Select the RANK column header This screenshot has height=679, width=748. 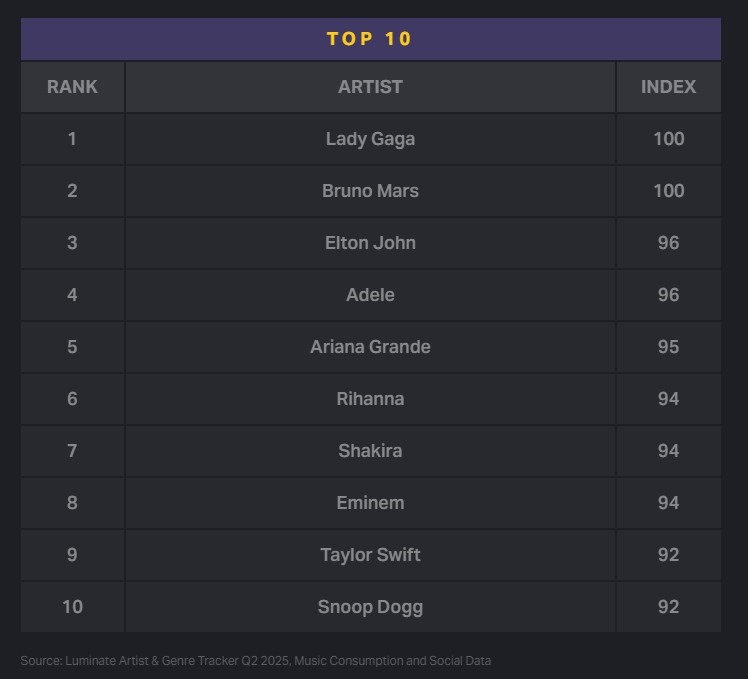pyautogui.click(x=72, y=87)
